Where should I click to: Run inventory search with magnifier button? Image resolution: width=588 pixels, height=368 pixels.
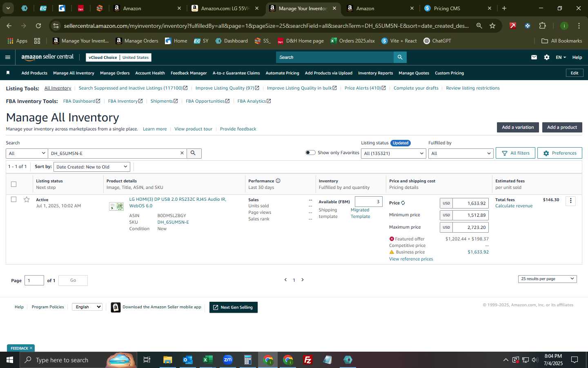tap(194, 153)
